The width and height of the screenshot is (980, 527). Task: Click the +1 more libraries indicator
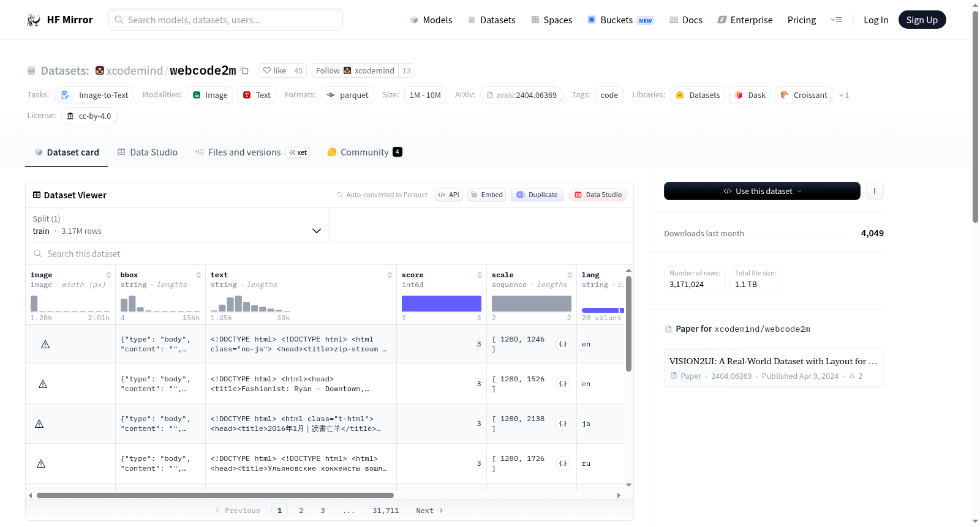click(x=844, y=95)
